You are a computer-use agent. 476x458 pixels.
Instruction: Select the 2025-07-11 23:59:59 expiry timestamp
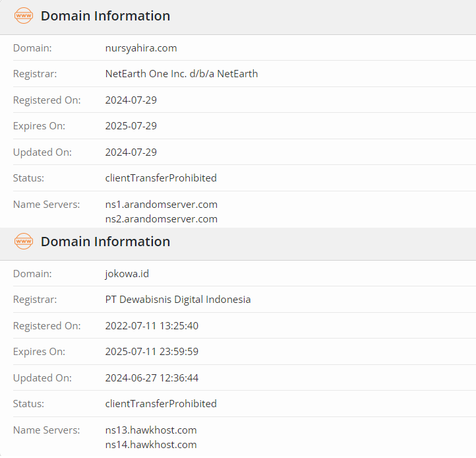coord(152,352)
